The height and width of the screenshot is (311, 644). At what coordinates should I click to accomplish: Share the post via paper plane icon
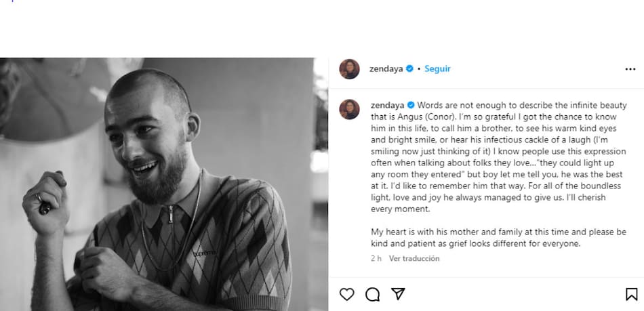pos(398,294)
